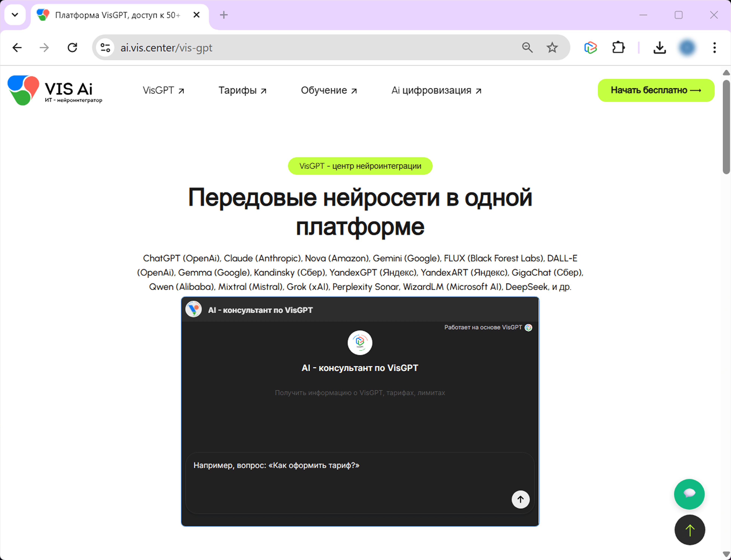Bookmark this page with star icon
This screenshot has width=731, height=560.
pyautogui.click(x=552, y=48)
